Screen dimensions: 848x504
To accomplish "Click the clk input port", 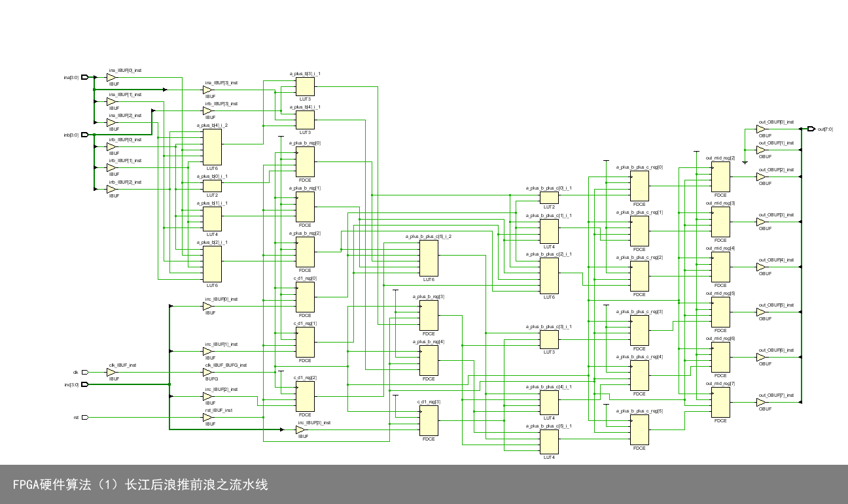I will [84, 373].
